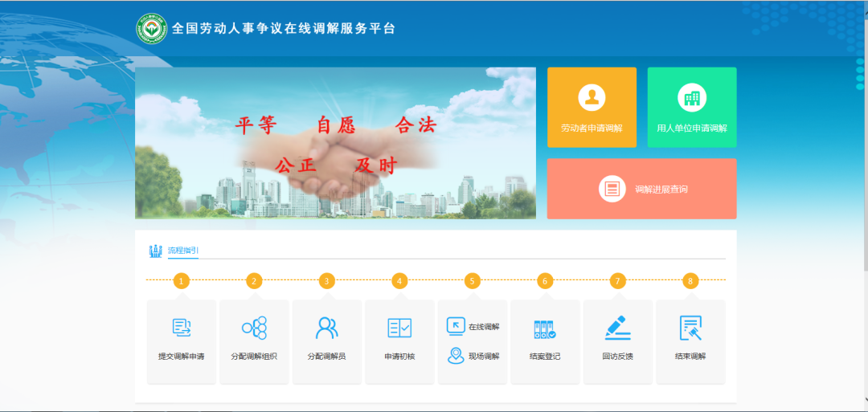Click the 现场调解 location pin icon

(x=457, y=356)
